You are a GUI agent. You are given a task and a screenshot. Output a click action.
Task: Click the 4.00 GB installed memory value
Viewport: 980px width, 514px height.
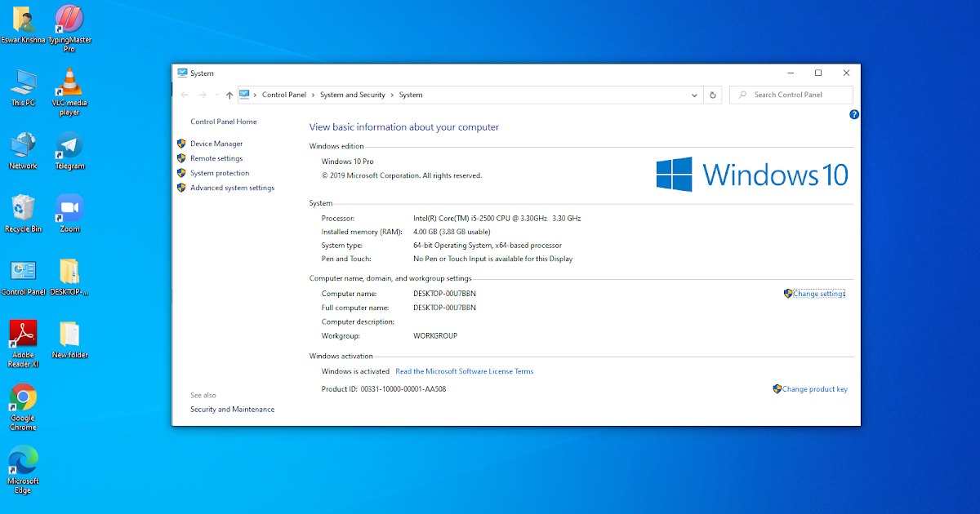[x=452, y=232]
